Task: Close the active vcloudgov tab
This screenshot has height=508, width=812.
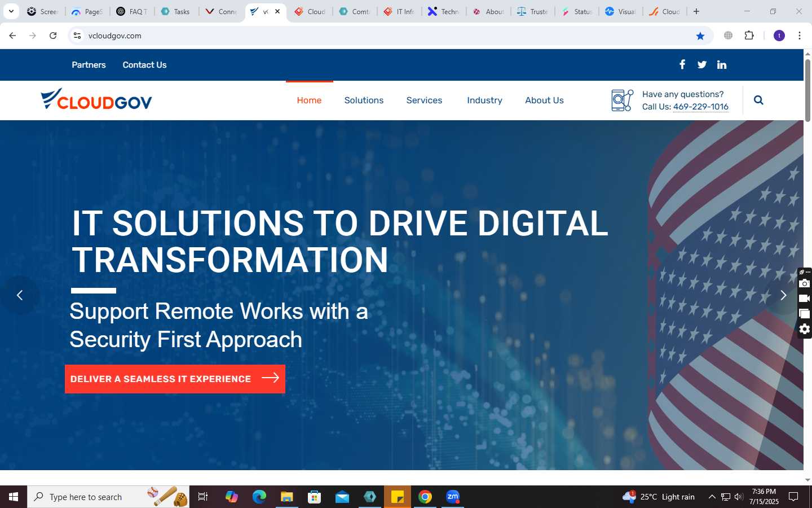Action: pyautogui.click(x=277, y=11)
